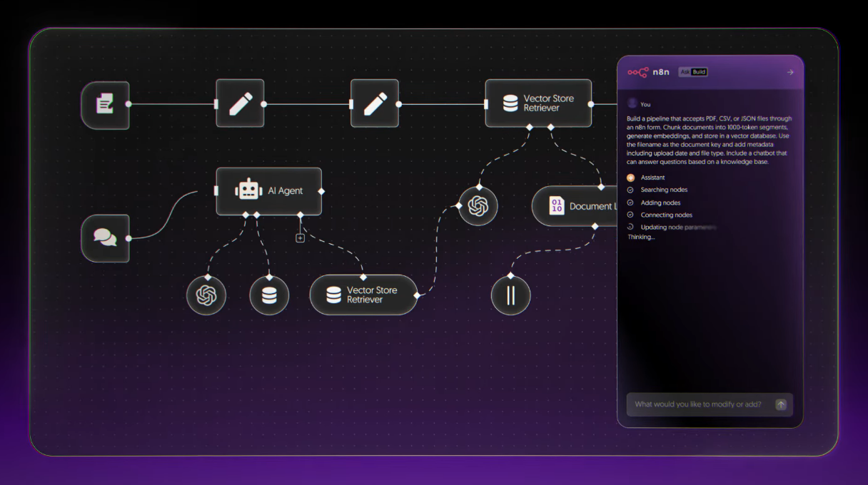This screenshot has width=868, height=485.
Task: Select the second Edit Fields pencil node
Action: [375, 103]
